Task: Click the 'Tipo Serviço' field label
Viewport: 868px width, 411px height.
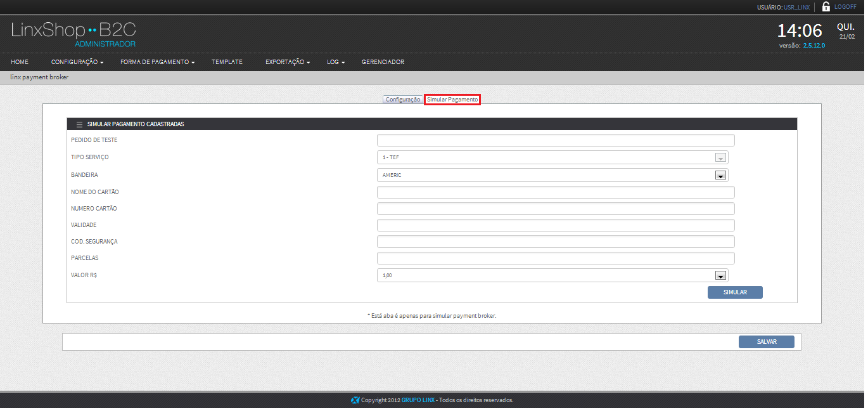Action: (90, 157)
